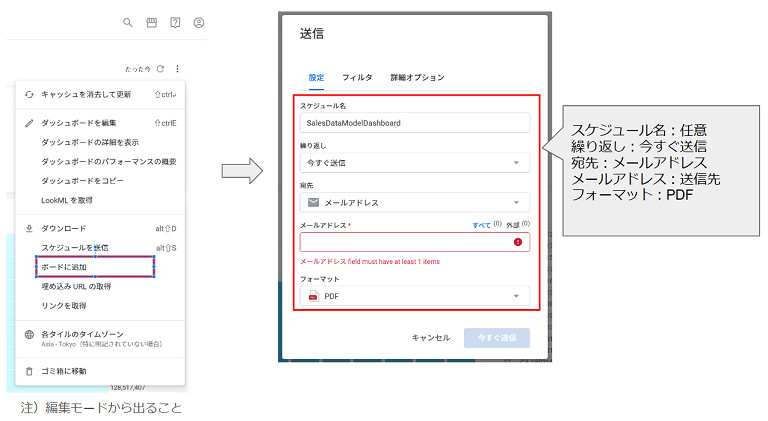Select LookML を取得 menu item
The image size is (768, 421).
tap(100, 200)
